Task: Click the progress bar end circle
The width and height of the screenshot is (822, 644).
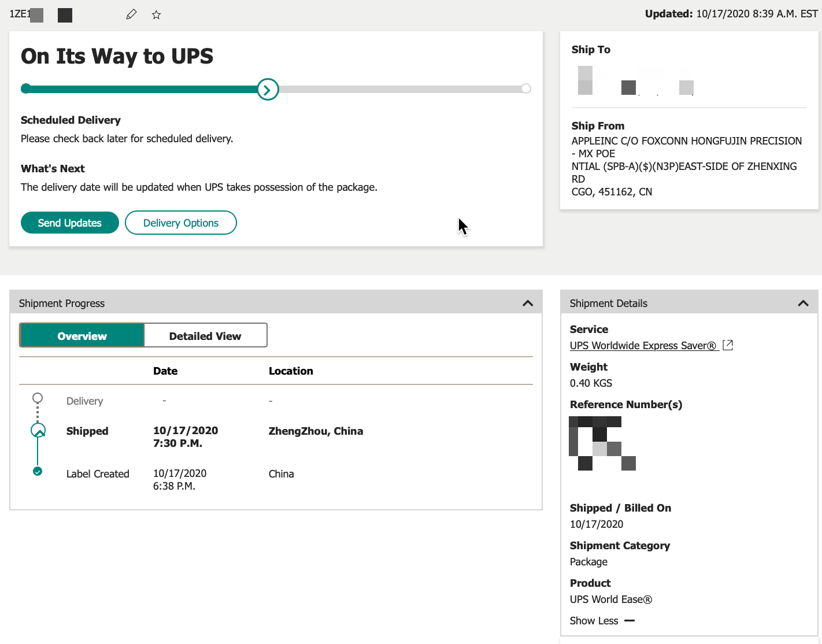Action: (525, 88)
